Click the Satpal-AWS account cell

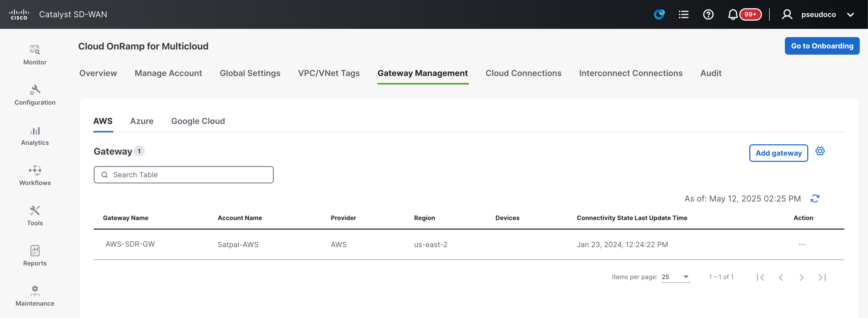tap(238, 245)
